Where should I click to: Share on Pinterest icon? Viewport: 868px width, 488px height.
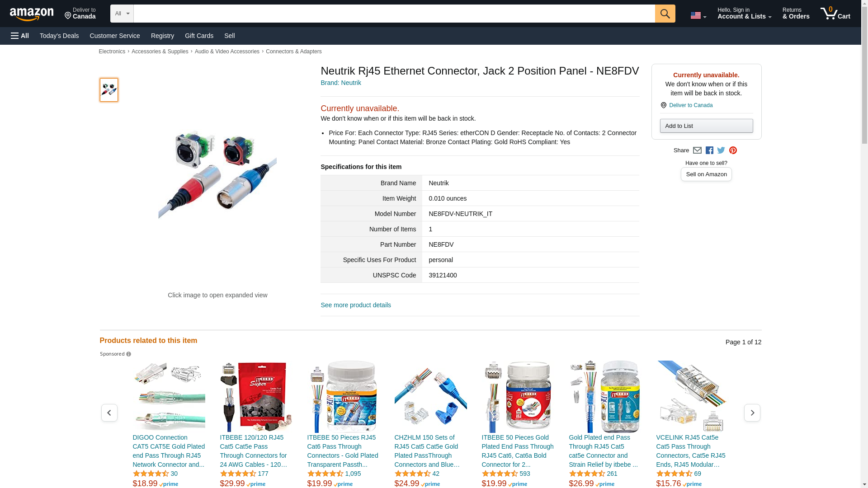pos(733,150)
